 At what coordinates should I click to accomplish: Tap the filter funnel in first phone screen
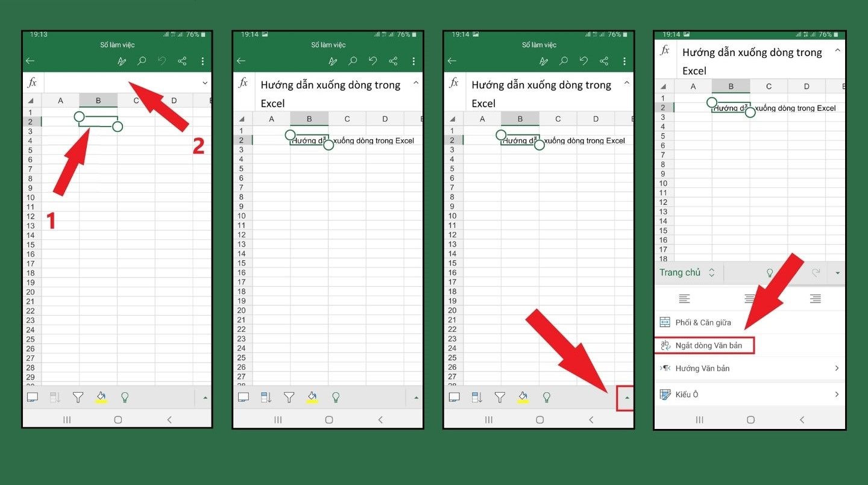pos(78,397)
